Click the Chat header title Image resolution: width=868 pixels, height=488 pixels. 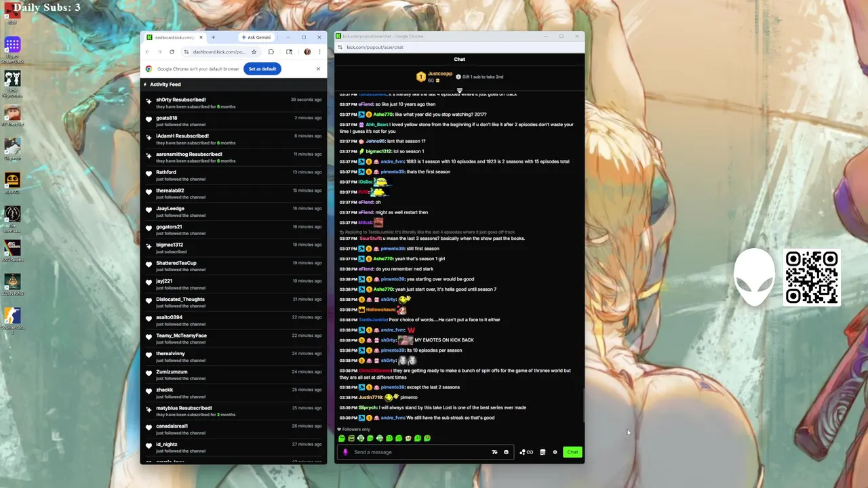coord(459,60)
